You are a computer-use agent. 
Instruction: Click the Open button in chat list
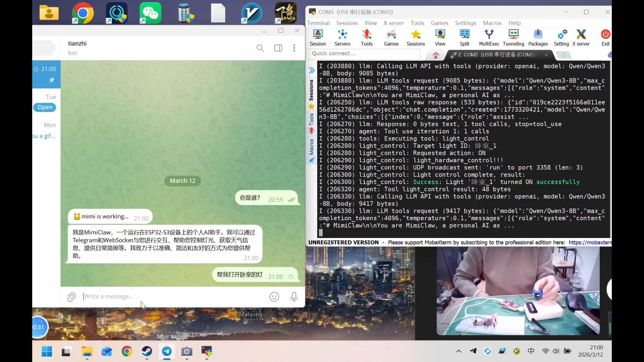coord(45,107)
